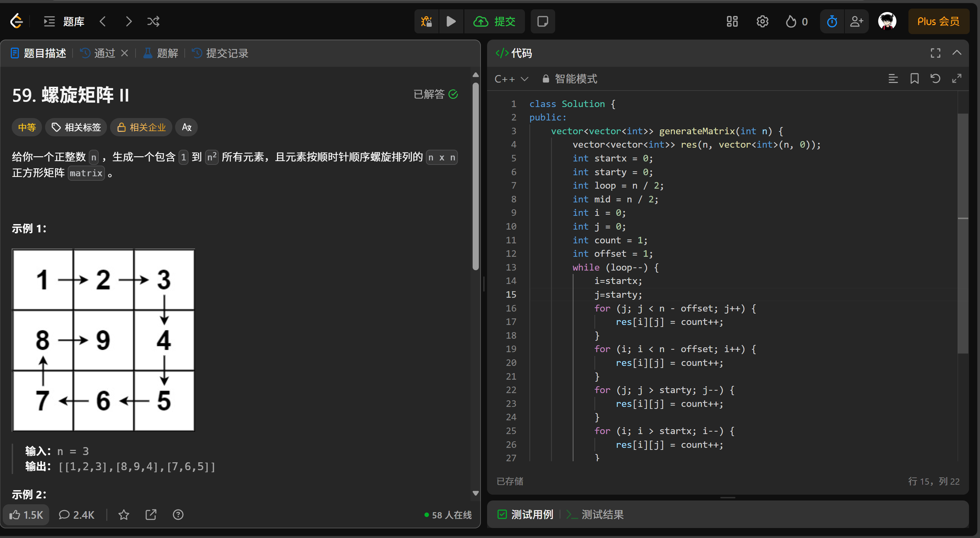Viewport: 980px width, 538px height.
Task: Click 已解答 solved status
Action: pyautogui.click(x=435, y=94)
